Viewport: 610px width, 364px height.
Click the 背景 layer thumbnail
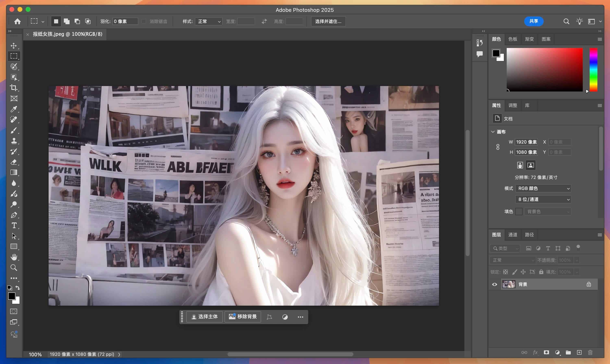509,284
